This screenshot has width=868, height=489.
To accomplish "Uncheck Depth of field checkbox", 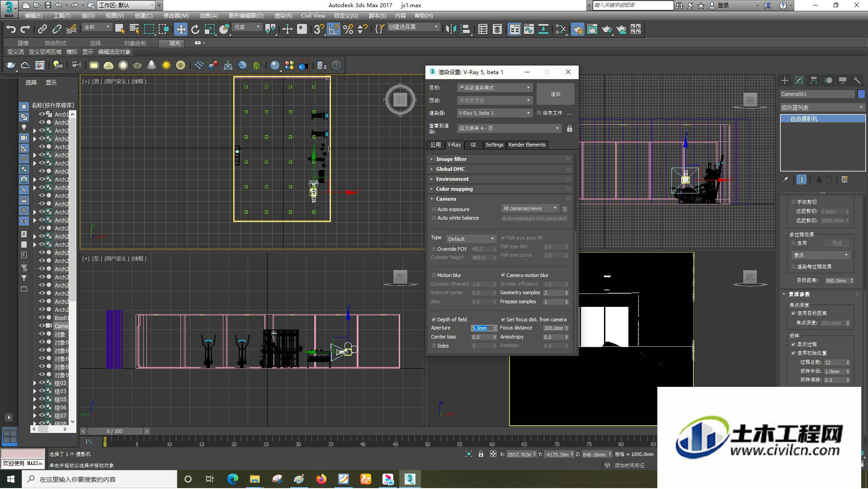I will point(434,320).
